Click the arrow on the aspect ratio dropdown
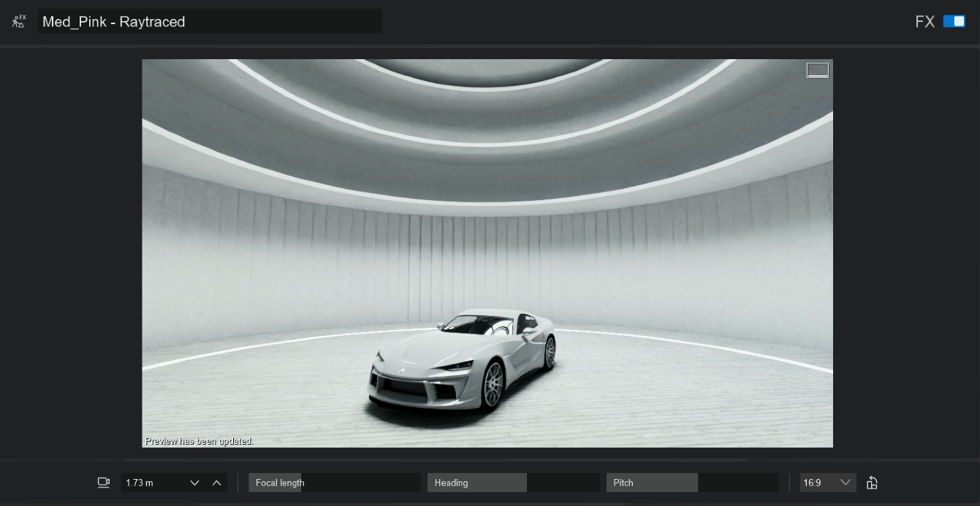Viewport: 980px width, 506px height. 846,483
